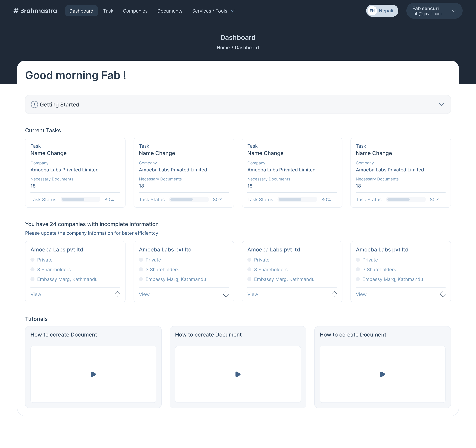The width and height of the screenshot is (476, 448).
Task: Click diamond icon on first company card
Action: 117,294
